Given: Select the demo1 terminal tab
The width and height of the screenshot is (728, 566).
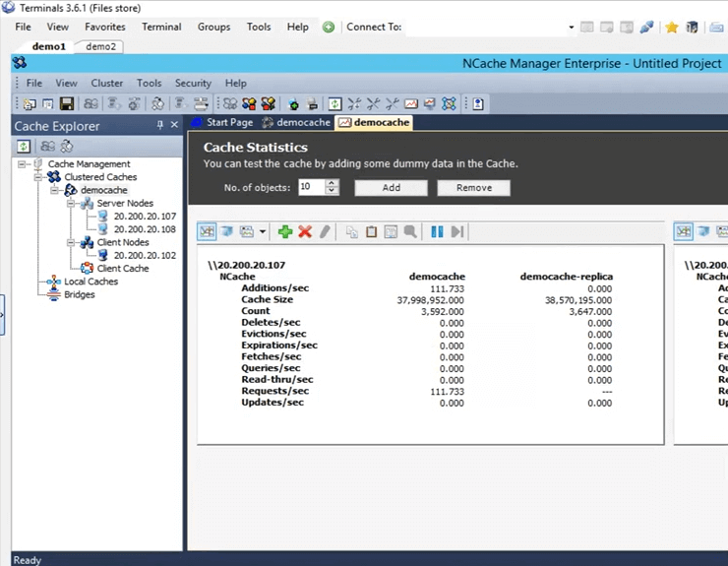Looking at the screenshot, I should 48,46.
